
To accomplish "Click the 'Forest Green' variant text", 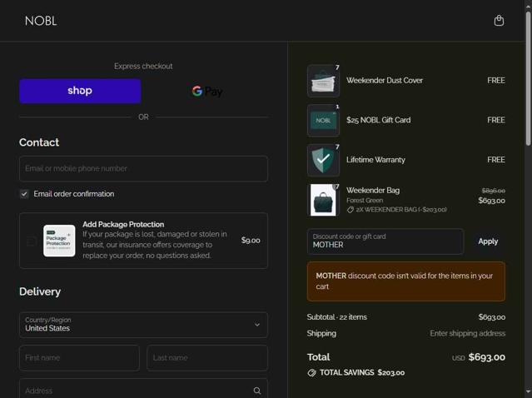I will [365, 200].
